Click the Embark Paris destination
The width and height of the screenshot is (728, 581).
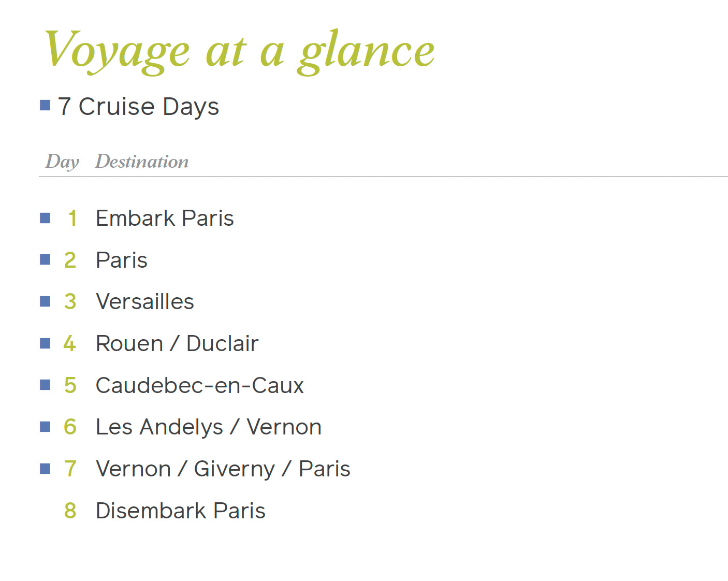[x=165, y=219]
